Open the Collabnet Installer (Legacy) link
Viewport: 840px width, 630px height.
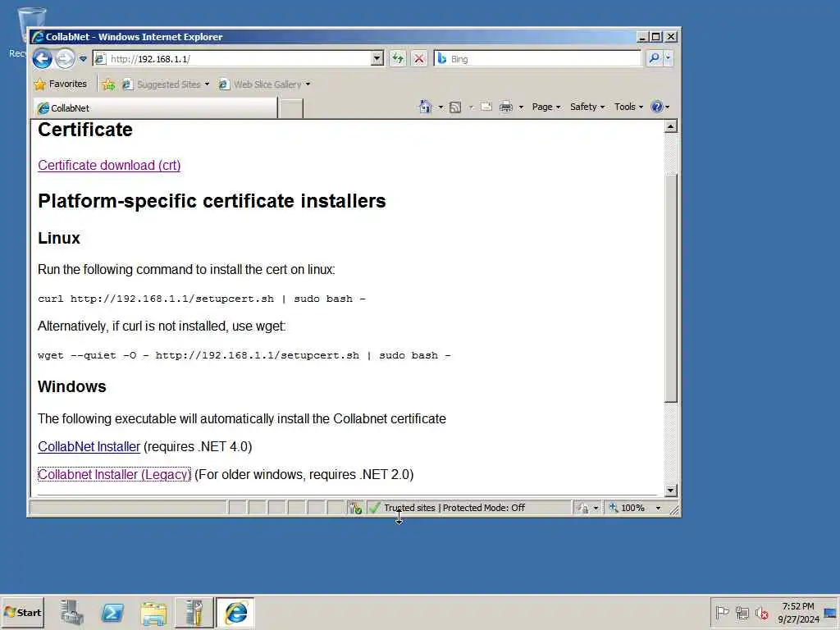[x=114, y=474]
